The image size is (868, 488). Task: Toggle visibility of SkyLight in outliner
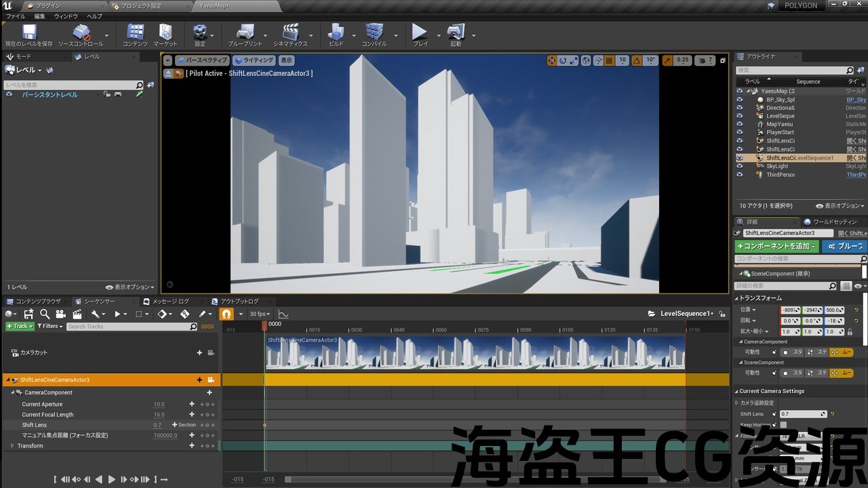point(740,166)
